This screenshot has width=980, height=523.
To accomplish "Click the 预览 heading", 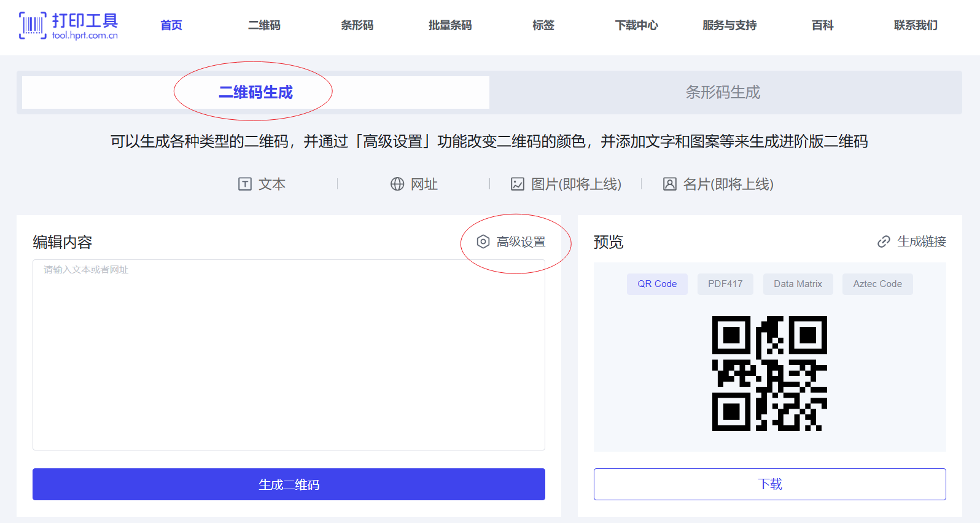I will (609, 242).
